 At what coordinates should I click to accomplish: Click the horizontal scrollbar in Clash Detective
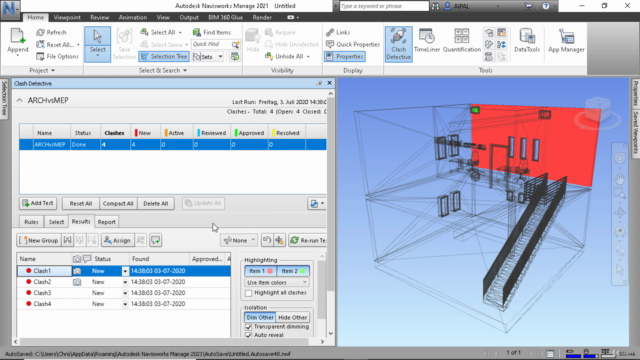point(169,342)
